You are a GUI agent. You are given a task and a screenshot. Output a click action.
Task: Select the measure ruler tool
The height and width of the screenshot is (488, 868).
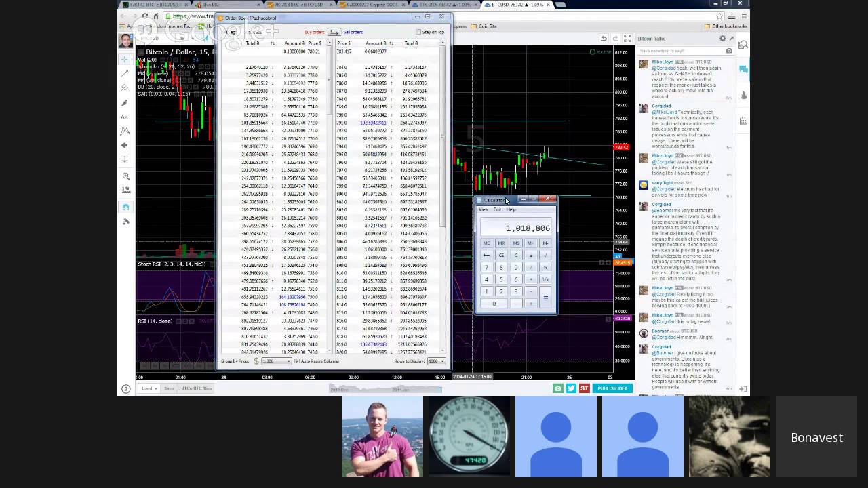pyautogui.click(x=125, y=190)
